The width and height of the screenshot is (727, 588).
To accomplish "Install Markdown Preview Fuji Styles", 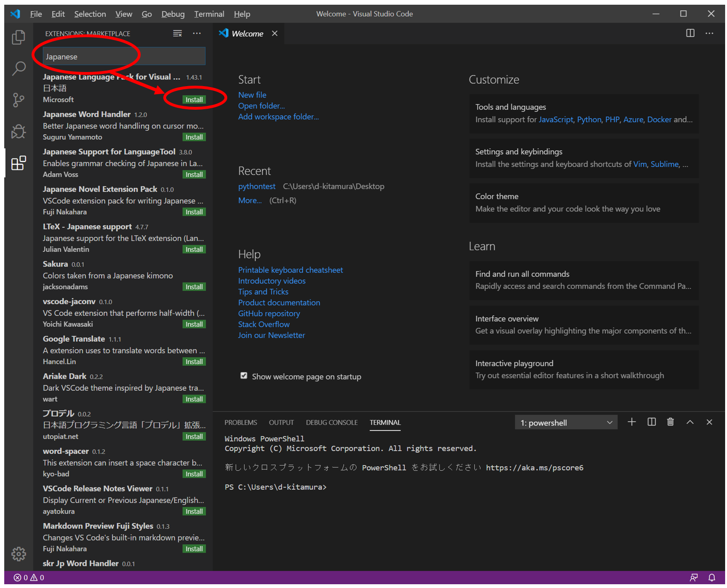I will [194, 549].
